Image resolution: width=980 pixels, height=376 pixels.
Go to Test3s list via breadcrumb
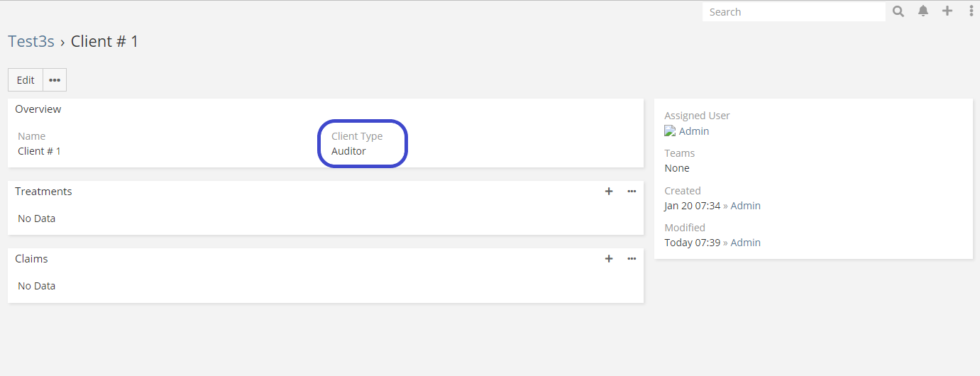tap(31, 41)
